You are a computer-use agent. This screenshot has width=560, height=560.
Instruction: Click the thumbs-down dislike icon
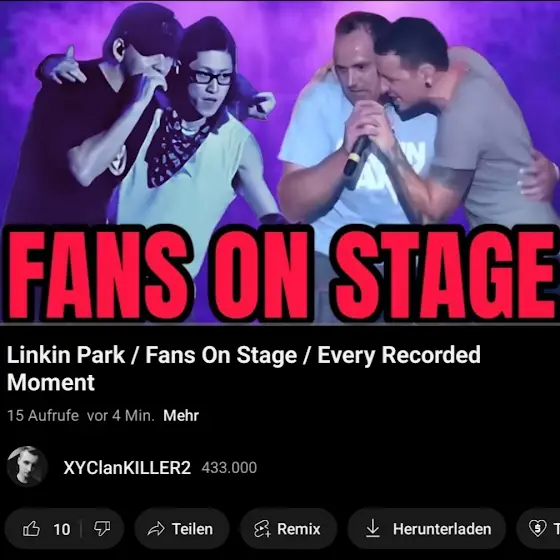[x=102, y=529]
